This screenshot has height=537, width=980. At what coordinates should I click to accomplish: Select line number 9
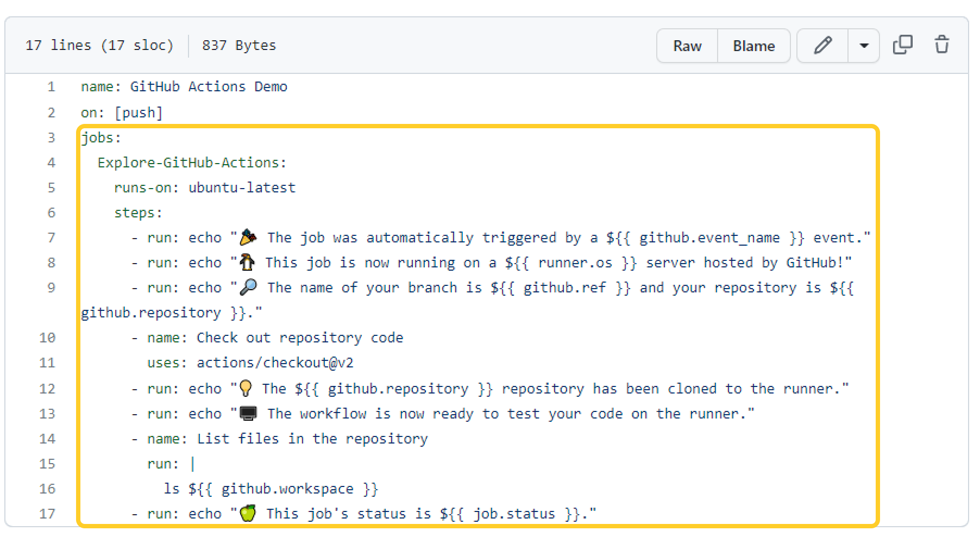(51, 288)
